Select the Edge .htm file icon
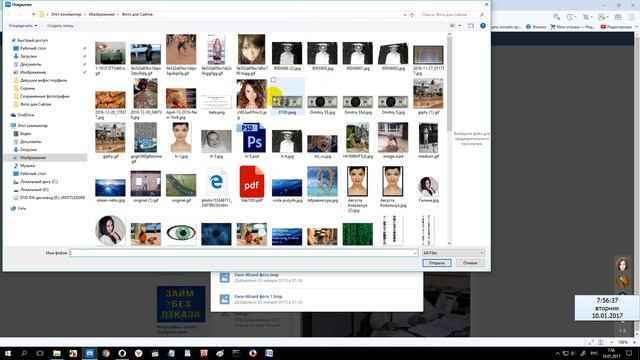Viewport: 640px width, 360px height. (x=216, y=182)
